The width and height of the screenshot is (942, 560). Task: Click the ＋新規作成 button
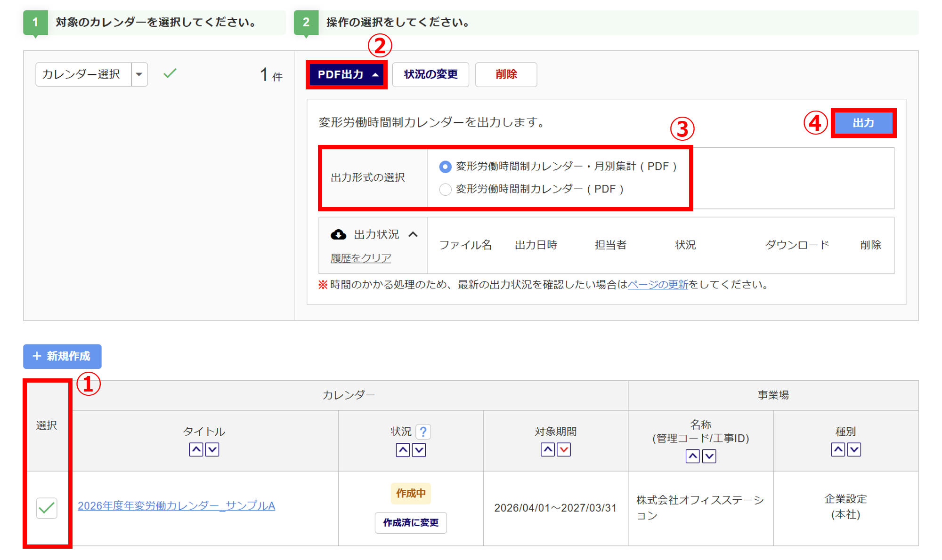pyautogui.click(x=62, y=356)
